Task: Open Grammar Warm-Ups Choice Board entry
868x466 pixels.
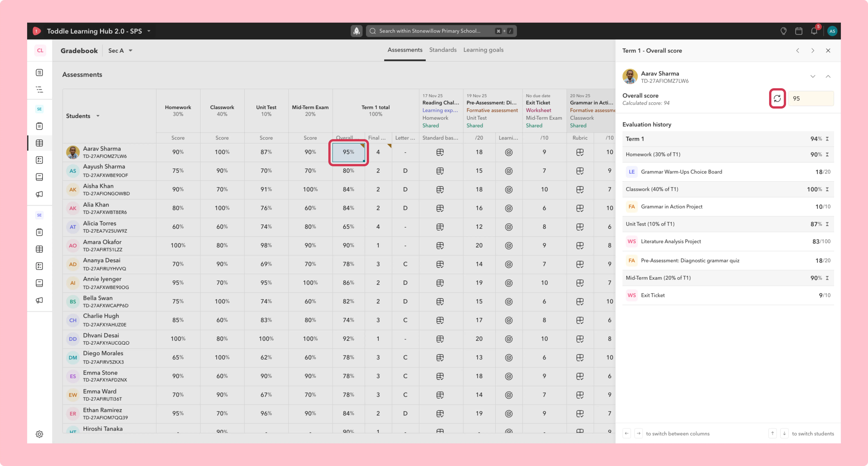Action: [728, 172]
